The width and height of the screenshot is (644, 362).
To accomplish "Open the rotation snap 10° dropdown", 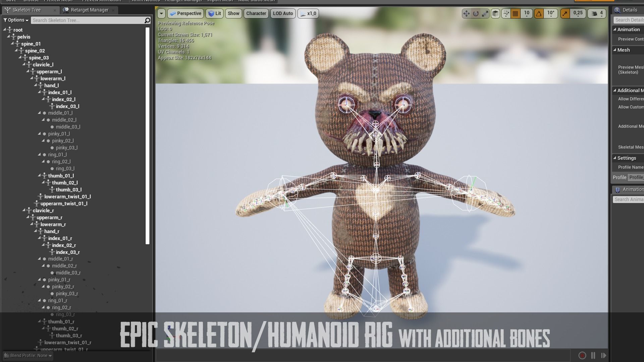I will 551,13.
